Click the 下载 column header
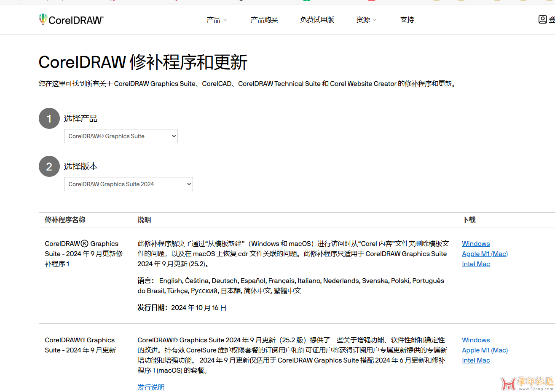This screenshot has width=555, height=392. [x=469, y=220]
